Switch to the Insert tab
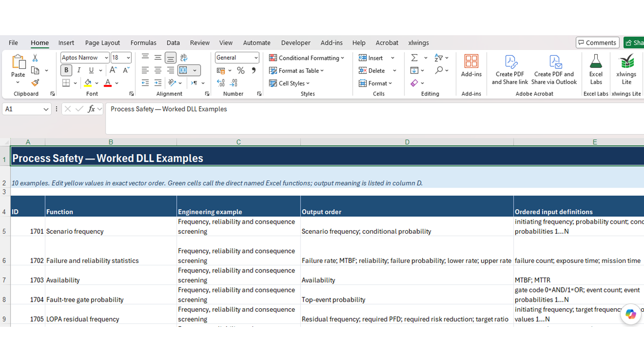 66,43
